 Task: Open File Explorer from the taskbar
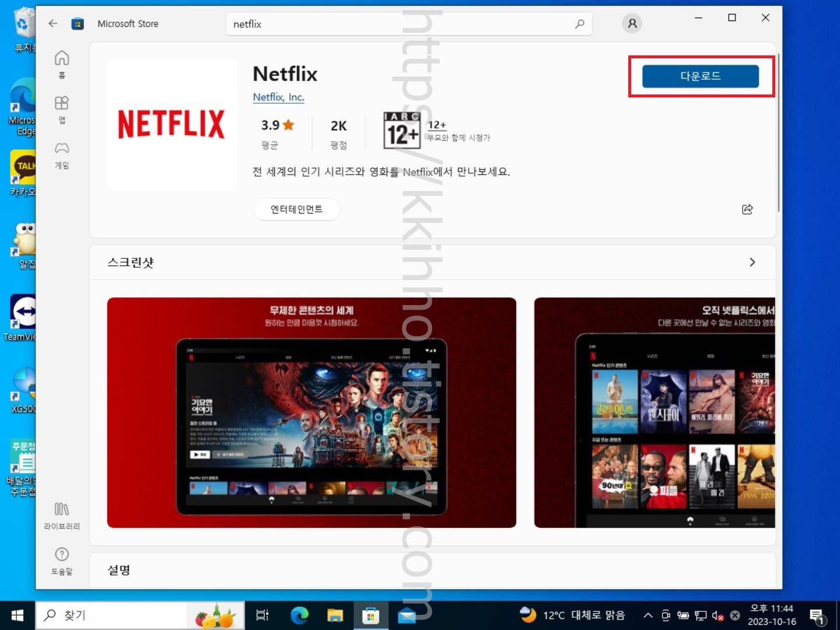point(335,615)
